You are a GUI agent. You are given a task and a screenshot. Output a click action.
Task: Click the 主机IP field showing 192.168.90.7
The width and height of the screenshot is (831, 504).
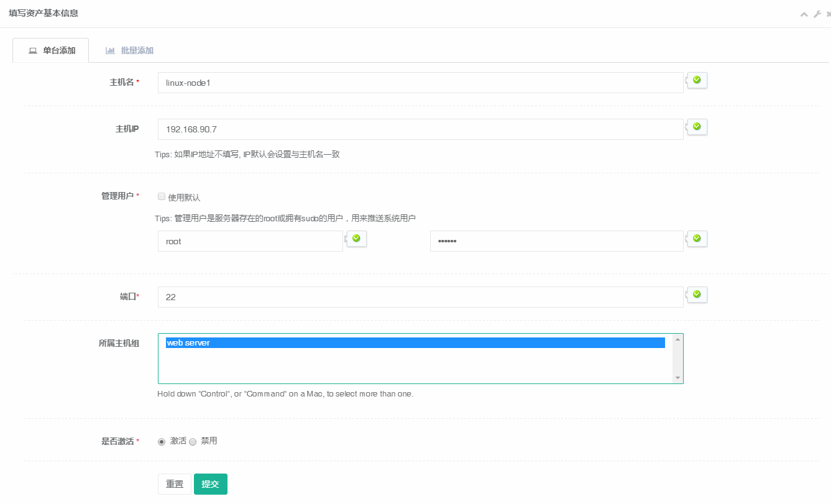[x=420, y=129]
